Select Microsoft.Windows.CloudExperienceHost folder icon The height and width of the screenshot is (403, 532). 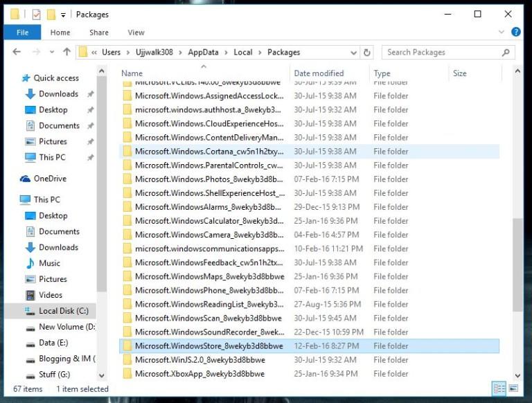point(127,124)
